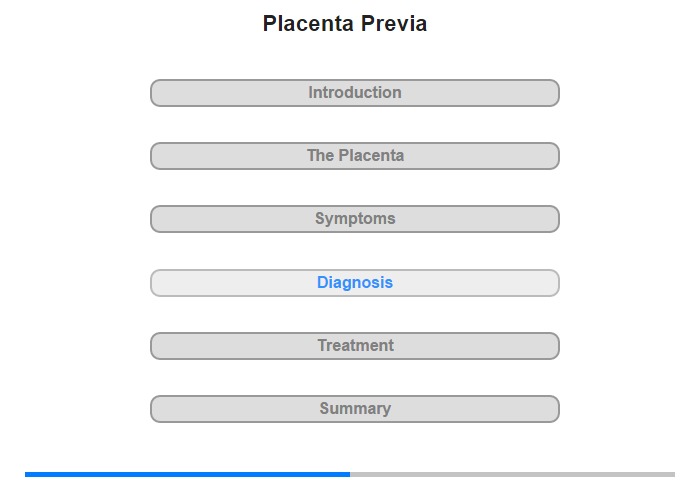Open the Introduction section
Screen dimensions: 700x480
pos(355,93)
